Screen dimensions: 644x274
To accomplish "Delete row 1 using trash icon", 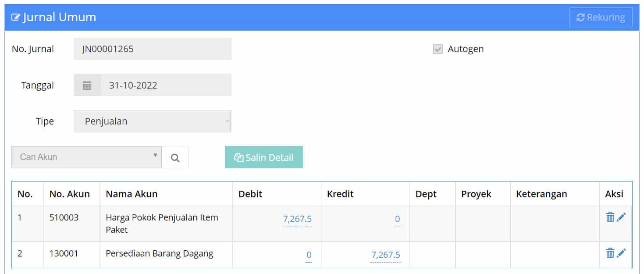I will click(610, 217).
